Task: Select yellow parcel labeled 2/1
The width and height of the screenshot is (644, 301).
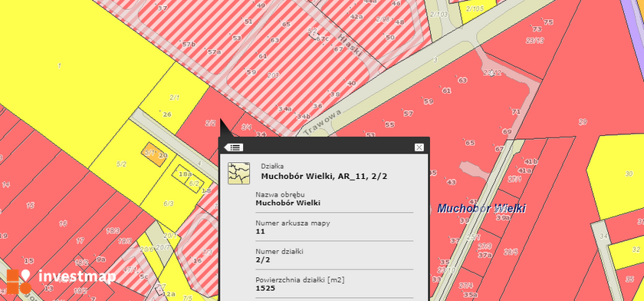Action: (175, 98)
